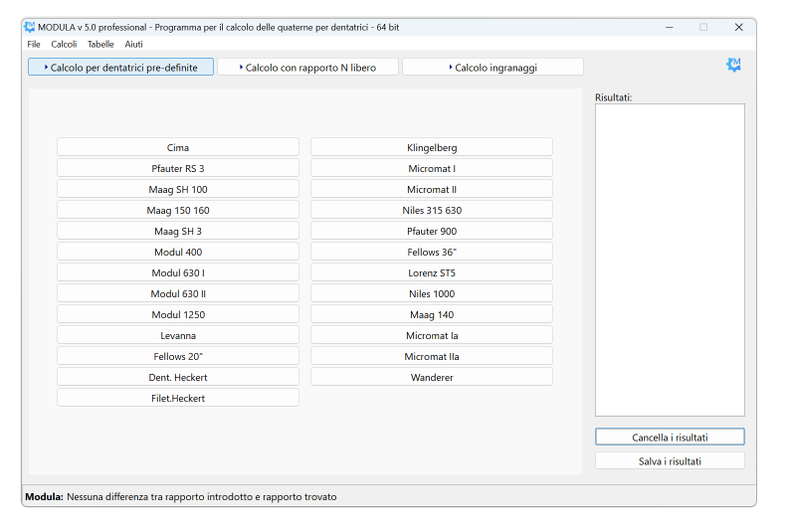Select the Micromat II button
Image resolution: width=789 pixels, height=532 pixels.
(x=432, y=189)
